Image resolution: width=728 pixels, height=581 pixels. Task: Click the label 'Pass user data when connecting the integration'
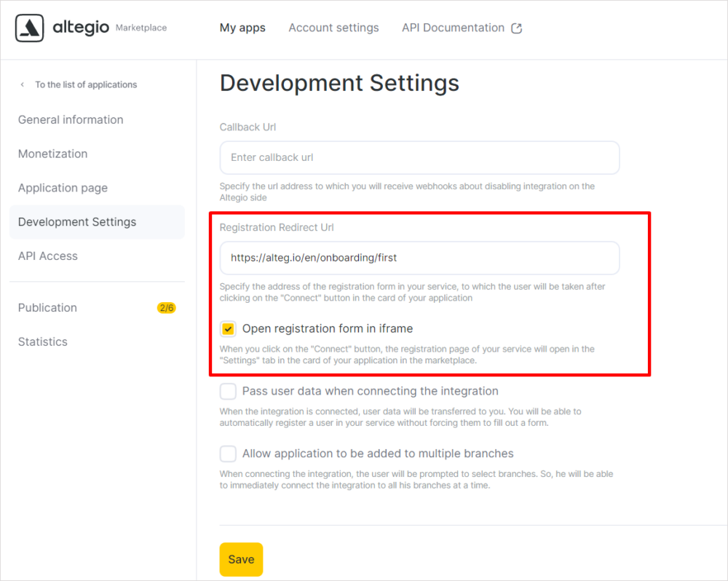(x=370, y=391)
